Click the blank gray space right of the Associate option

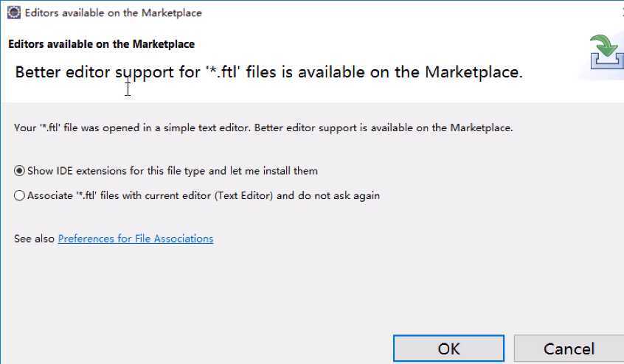click(497, 195)
